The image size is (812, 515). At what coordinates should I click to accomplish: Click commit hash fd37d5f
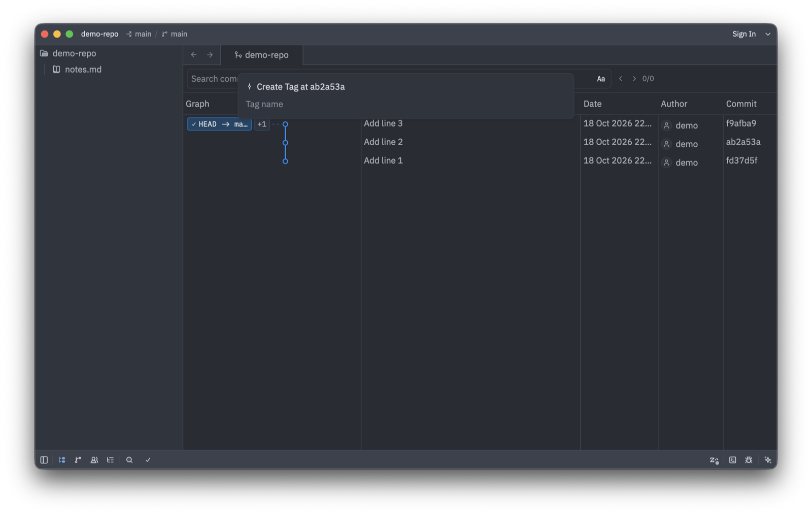[x=741, y=160]
